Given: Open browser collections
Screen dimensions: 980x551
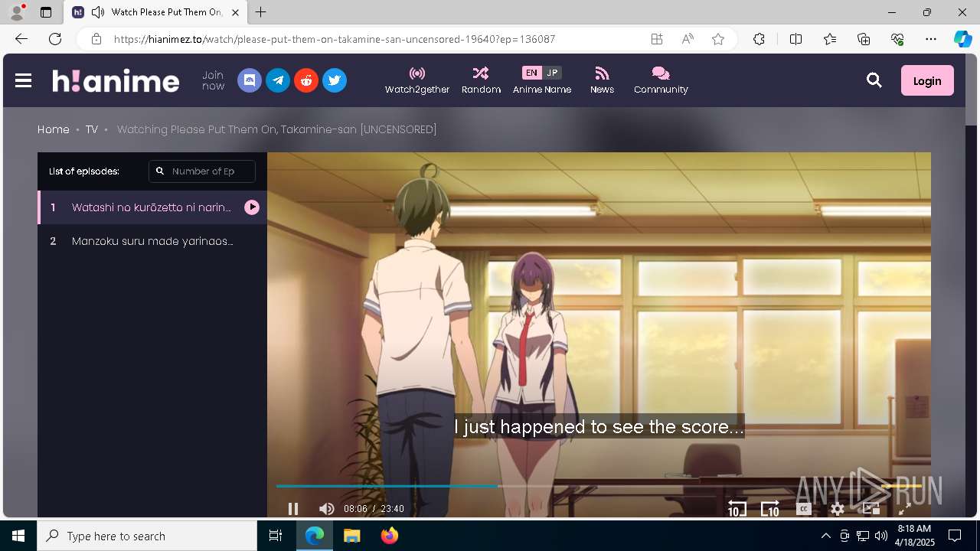Looking at the screenshot, I should (864, 39).
